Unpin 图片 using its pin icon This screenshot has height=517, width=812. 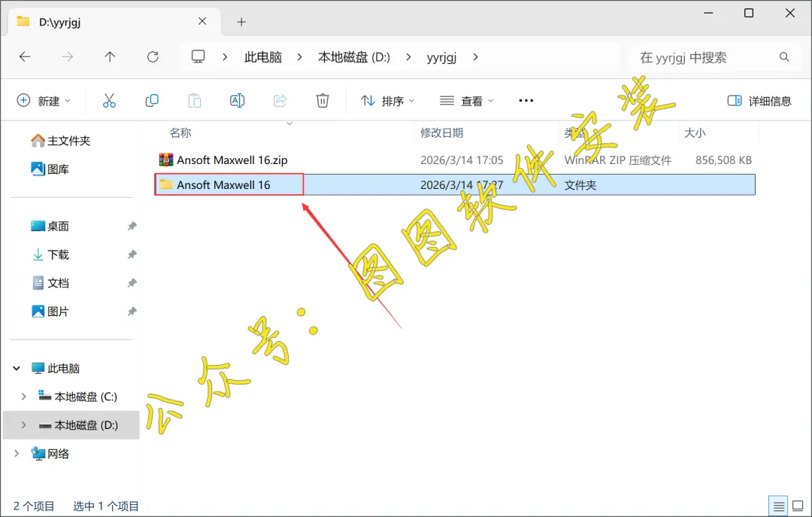[x=132, y=312]
